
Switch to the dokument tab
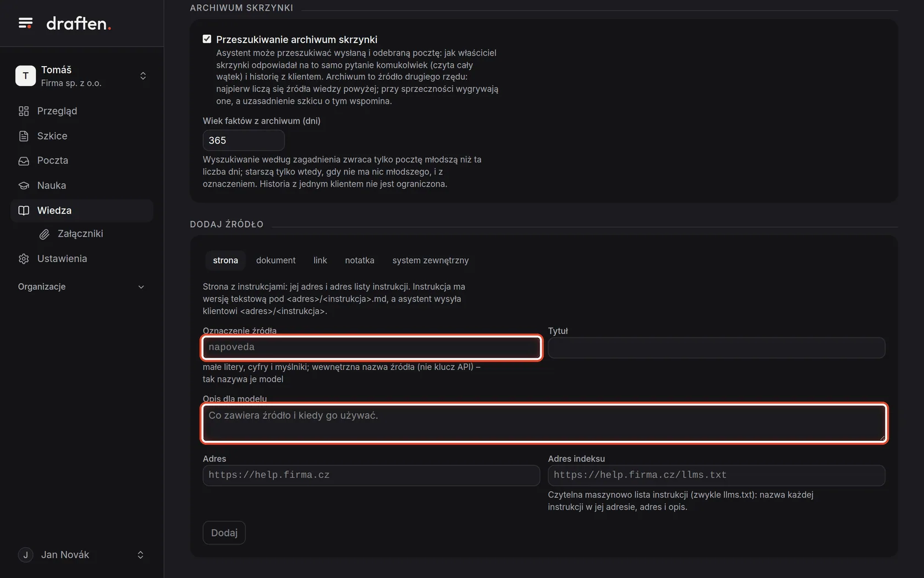point(276,260)
